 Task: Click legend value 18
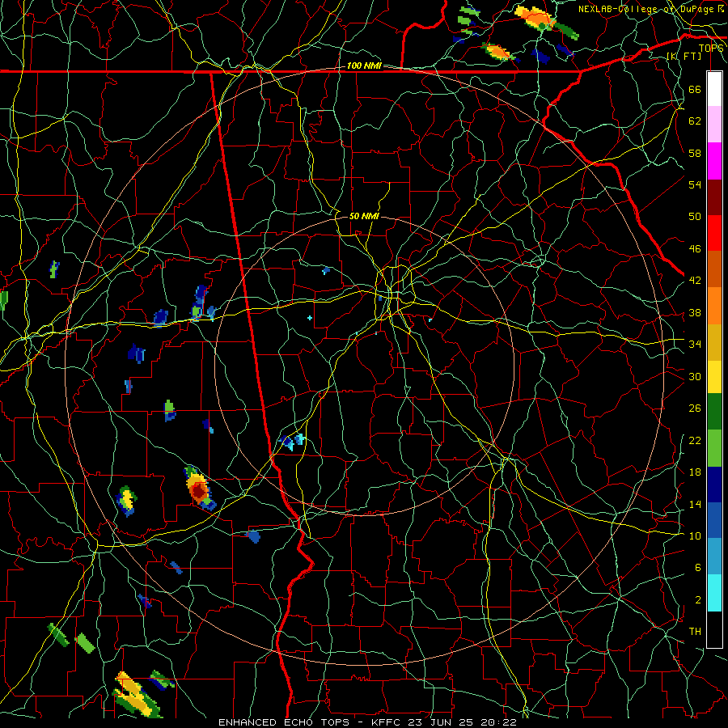(695, 472)
